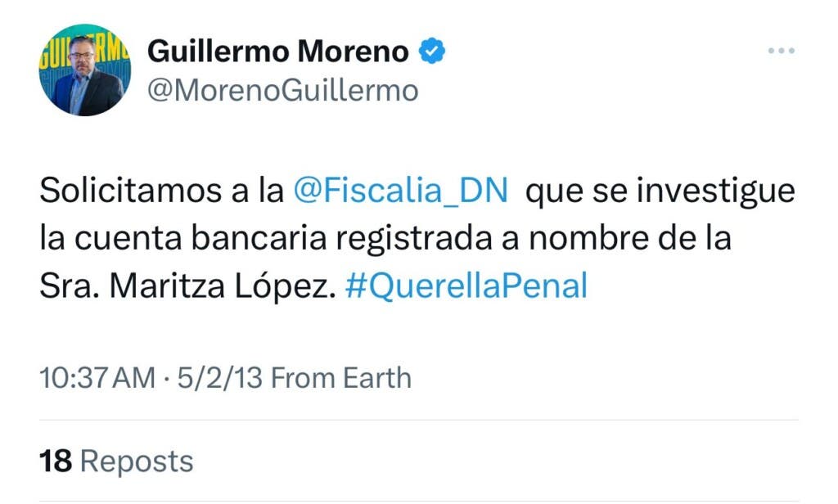Click the 10:37 AM timestamp

pos(97,378)
